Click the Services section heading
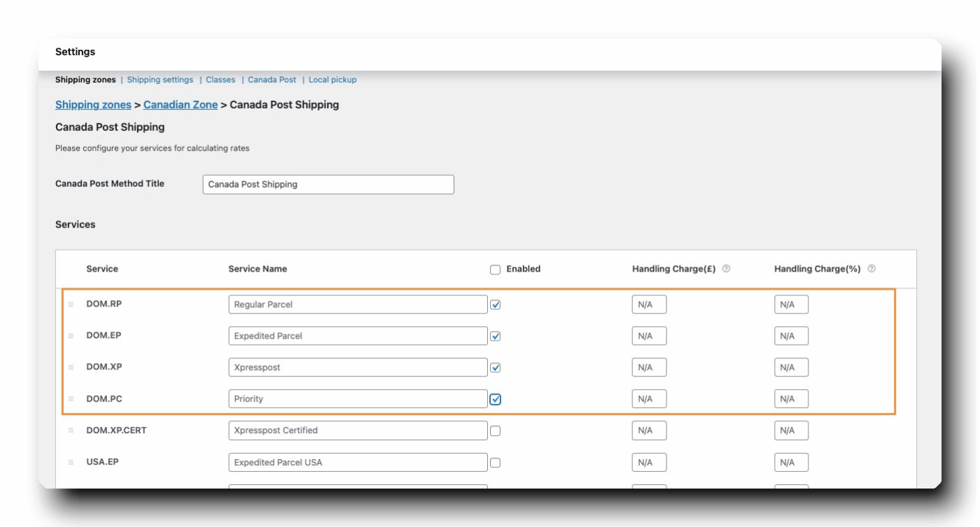Image resolution: width=980 pixels, height=527 pixels. pyautogui.click(x=76, y=225)
